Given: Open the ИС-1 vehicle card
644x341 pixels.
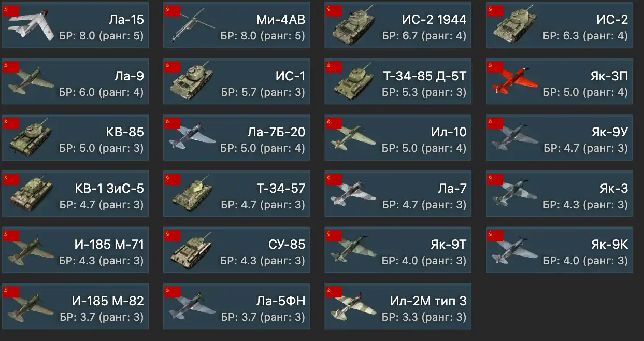Looking at the screenshot, I should click(237, 81).
